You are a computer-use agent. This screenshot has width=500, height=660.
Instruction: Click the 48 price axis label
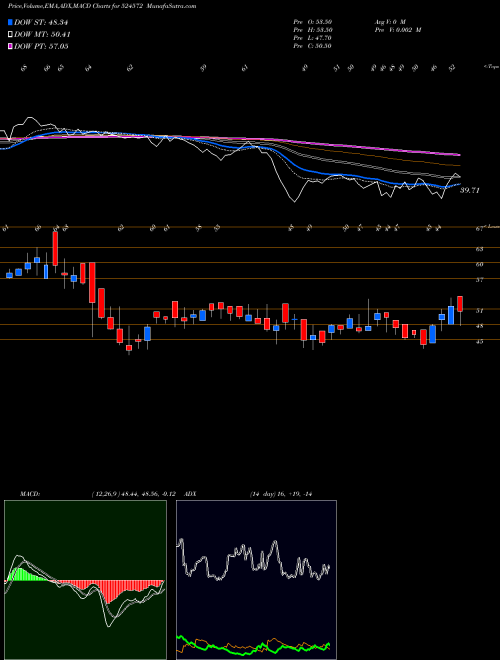pyautogui.click(x=479, y=326)
